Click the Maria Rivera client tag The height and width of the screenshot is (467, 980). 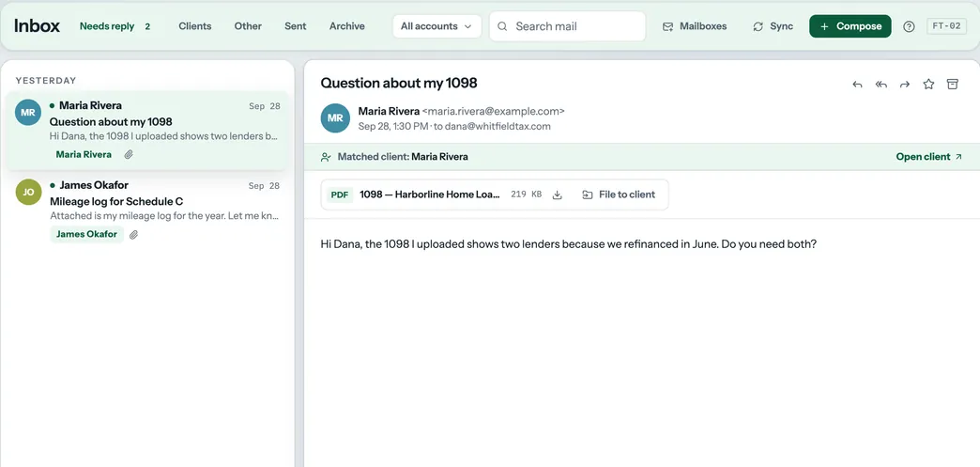pos(84,155)
